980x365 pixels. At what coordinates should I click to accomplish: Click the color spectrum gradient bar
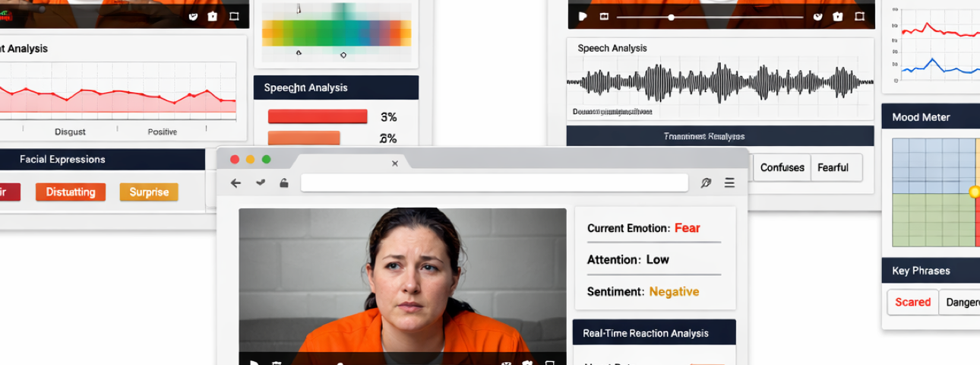pos(337,33)
